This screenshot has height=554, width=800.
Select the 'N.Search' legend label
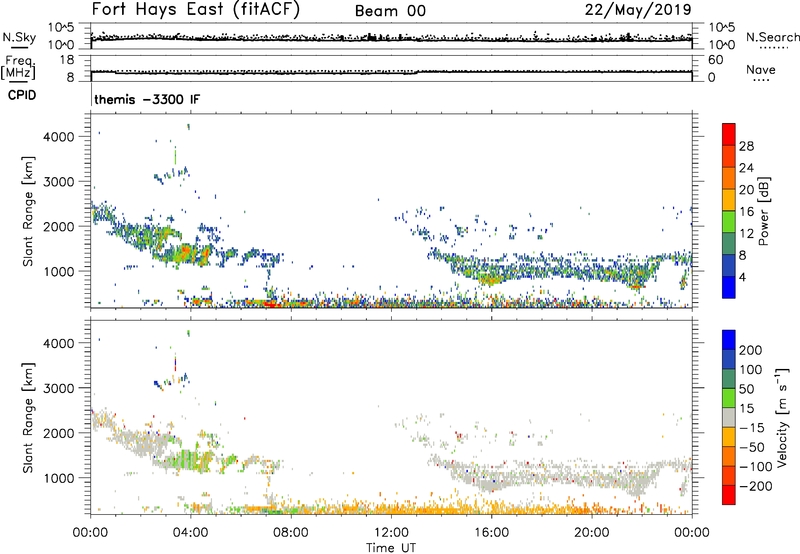773,37
